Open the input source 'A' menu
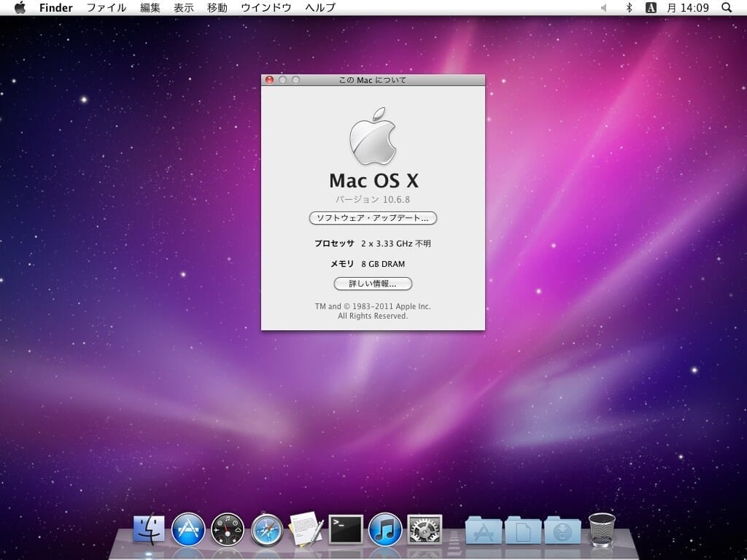747x560 pixels. [651, 7]
